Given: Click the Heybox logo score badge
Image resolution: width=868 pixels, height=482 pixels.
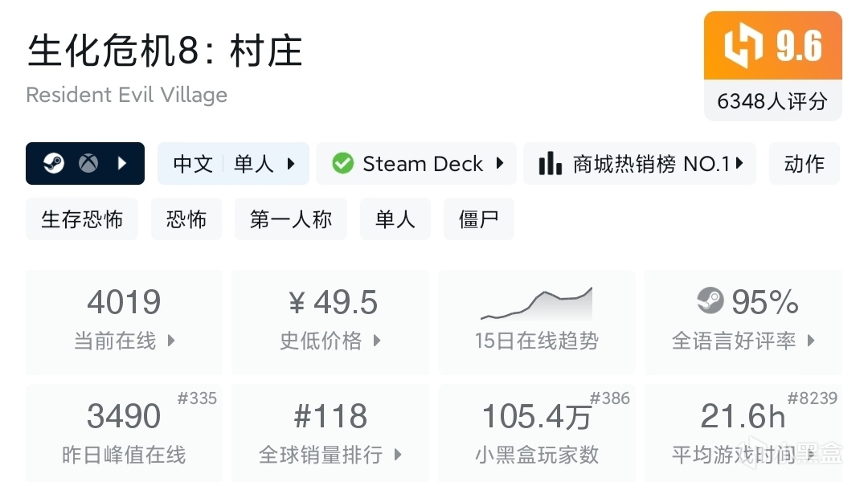Looking at the screenshot, I should click(772, 45).
